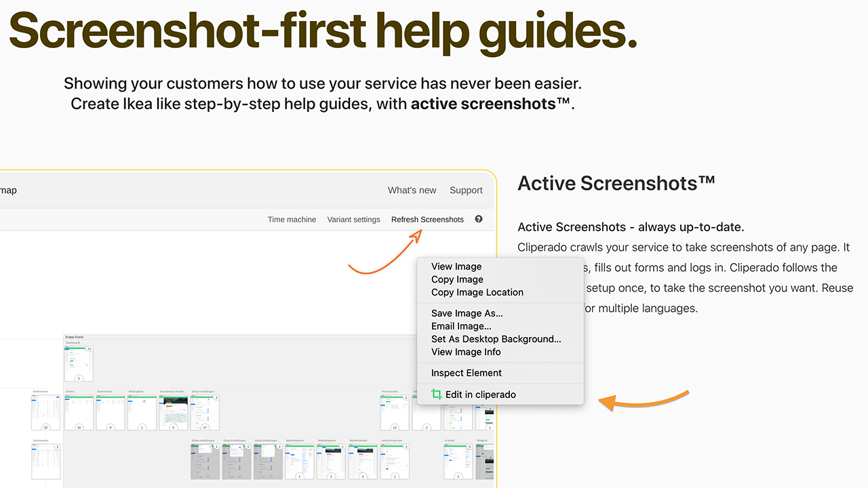
Task: Select Copy Image in context menu
Action: pos(457,279)
